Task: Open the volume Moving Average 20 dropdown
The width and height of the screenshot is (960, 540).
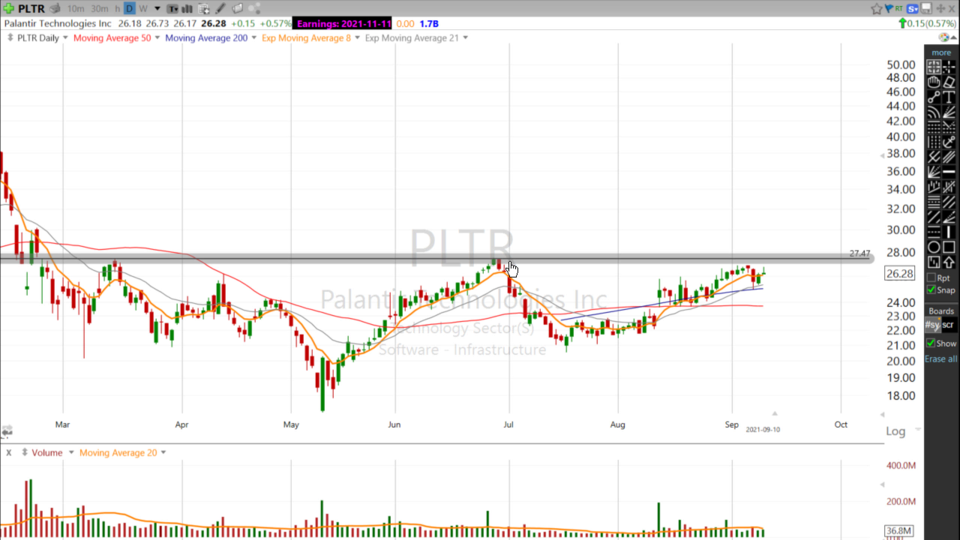Action: (163, 452)
